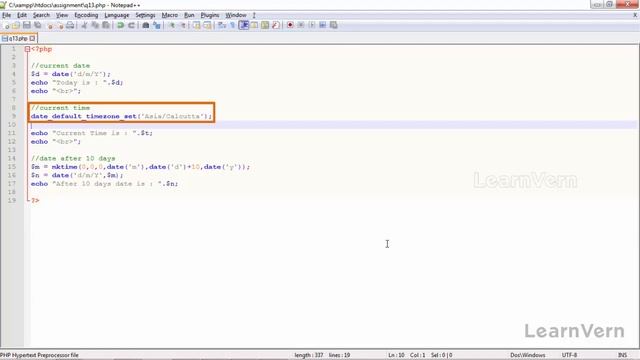Open Find with the binoculars icon
This screenshot has height=360, width=640.
tap(146, 25)
